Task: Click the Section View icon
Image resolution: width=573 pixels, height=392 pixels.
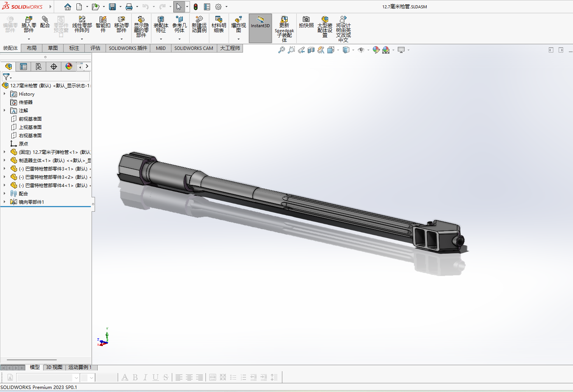Action: (x=311, y=50)
